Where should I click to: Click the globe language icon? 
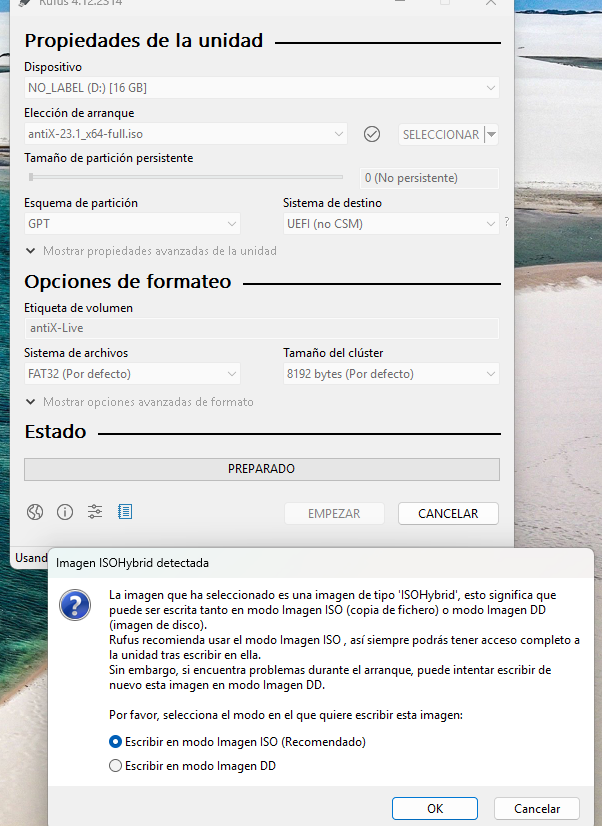point(35,512)
